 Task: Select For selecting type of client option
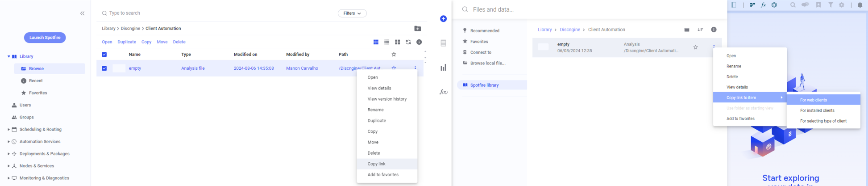(x=823, y=121)
